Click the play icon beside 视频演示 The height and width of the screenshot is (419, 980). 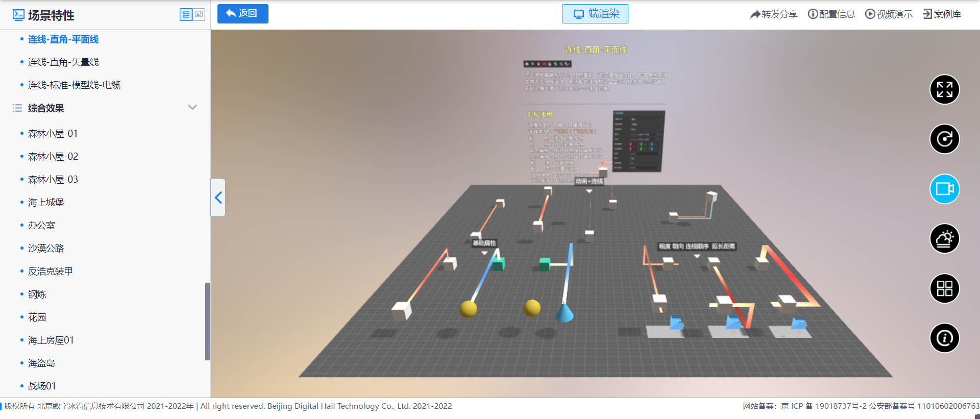tap(870, 14)
